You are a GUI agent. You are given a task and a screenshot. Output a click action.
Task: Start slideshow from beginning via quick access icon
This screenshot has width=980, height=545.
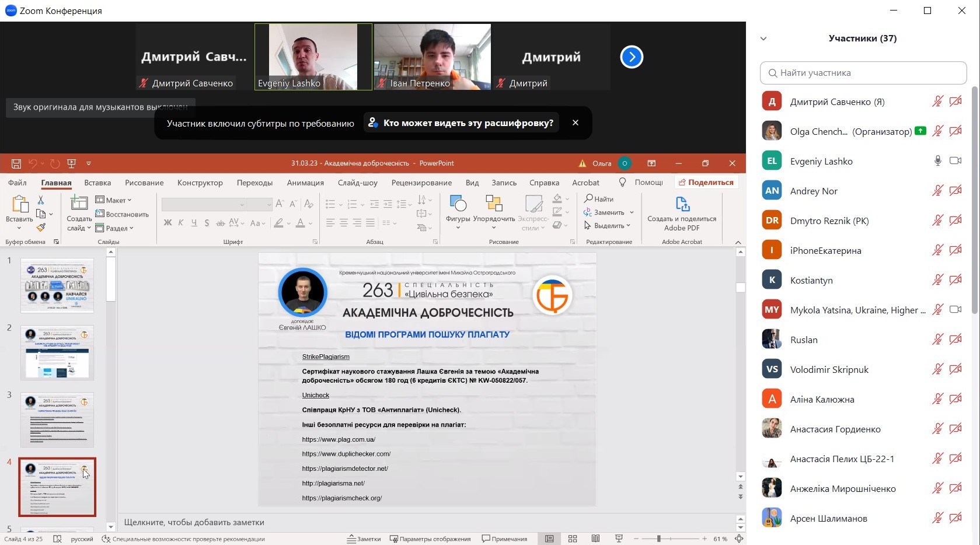tap(72, 163)
